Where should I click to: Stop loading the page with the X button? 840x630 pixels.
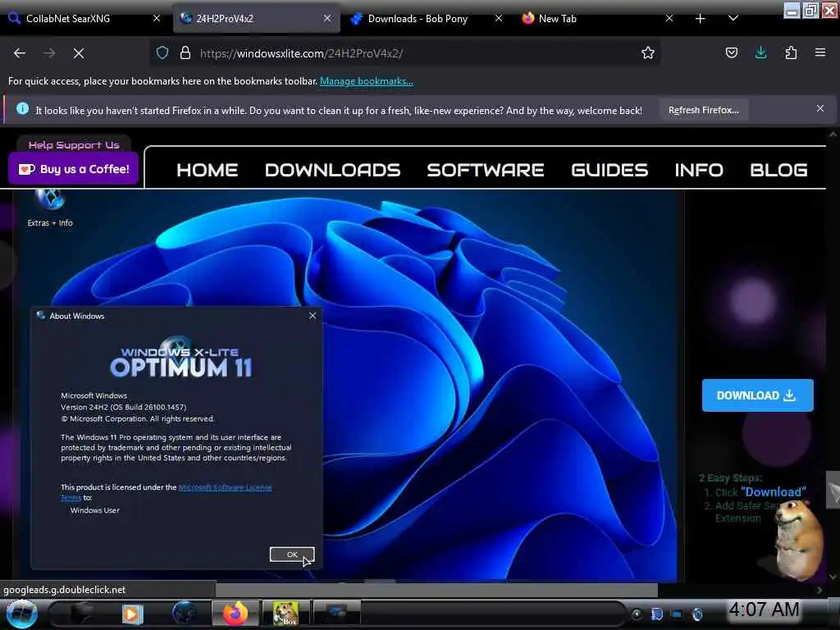[78, 53]
